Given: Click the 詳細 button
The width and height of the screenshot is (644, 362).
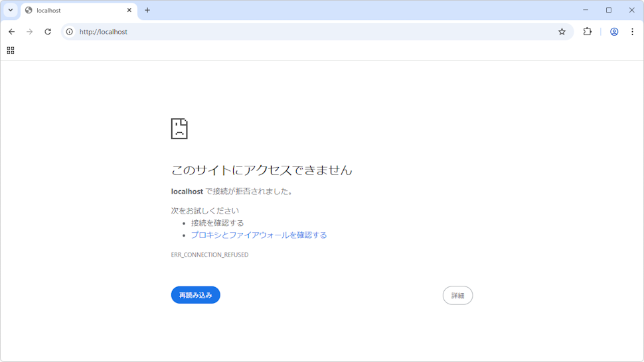Looking at the screenshot, I should [x=457, y=295].
